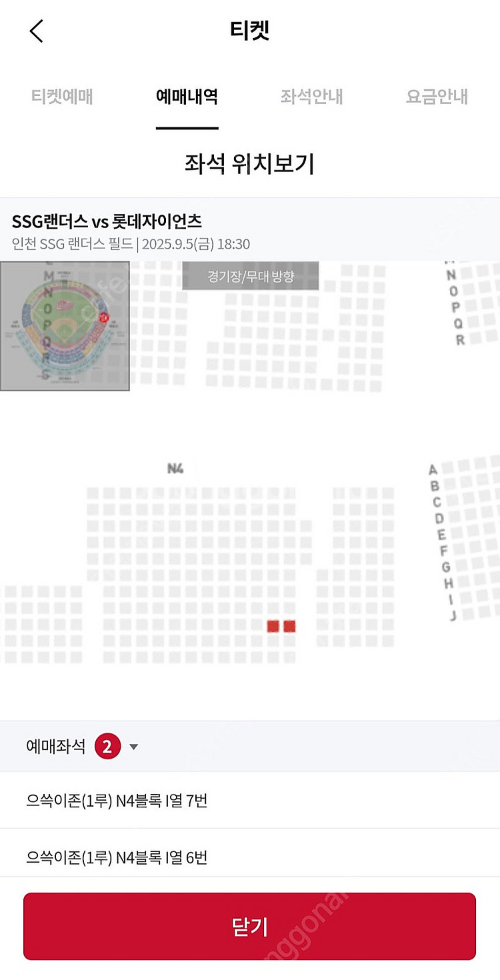Click row letter A of right block
The width and height of the screenshot is (500, 980).
pos(433,469)
